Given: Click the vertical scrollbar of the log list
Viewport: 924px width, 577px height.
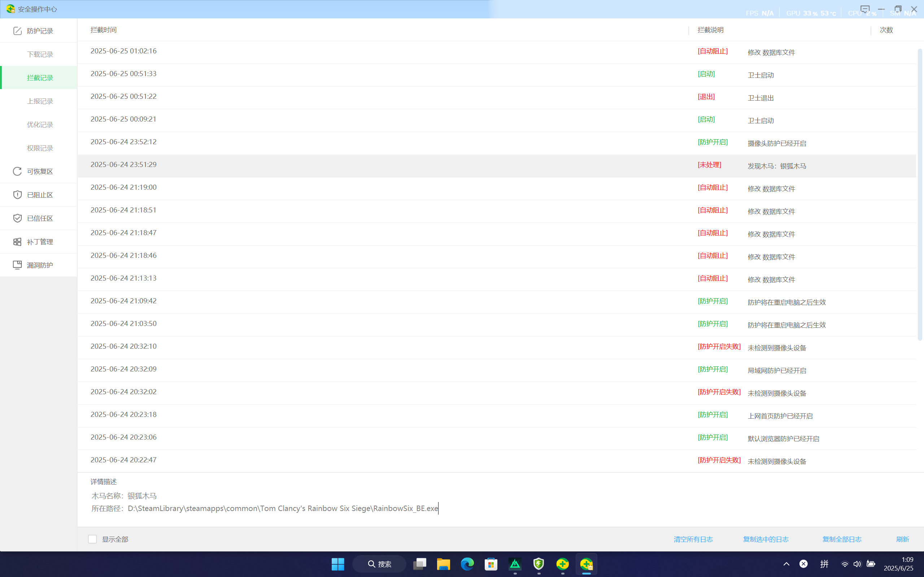Looking at the screenshot, I should pyautogui.click(x=919, y=195).
